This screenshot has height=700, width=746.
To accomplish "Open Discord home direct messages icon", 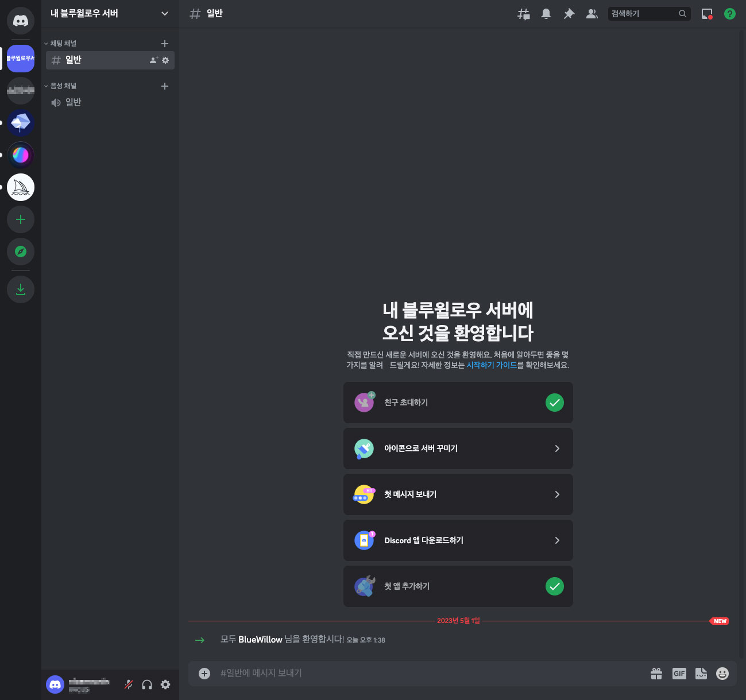I will tap(21, 21).
